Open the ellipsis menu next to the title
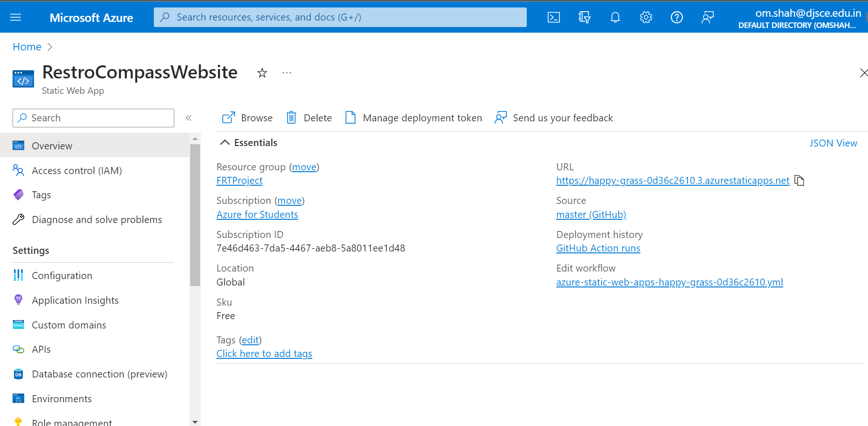Image resolution: width=868 pixels, height=426 pixels. (x=286, y=73)
